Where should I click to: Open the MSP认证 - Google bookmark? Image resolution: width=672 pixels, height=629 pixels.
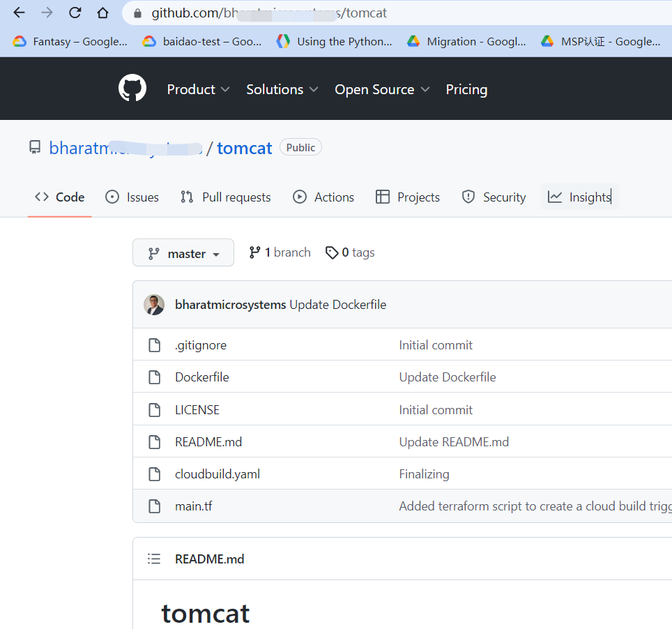coord(600,42)
